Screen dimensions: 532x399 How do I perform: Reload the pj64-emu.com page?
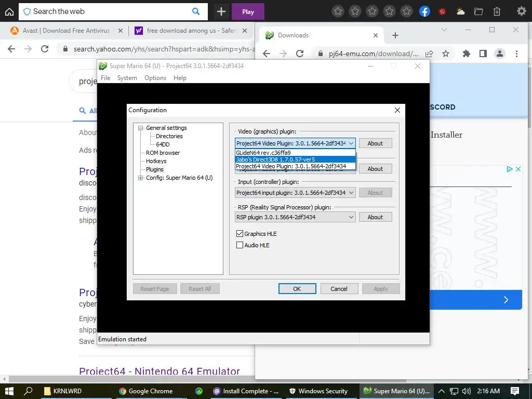[x=300, y=54]
